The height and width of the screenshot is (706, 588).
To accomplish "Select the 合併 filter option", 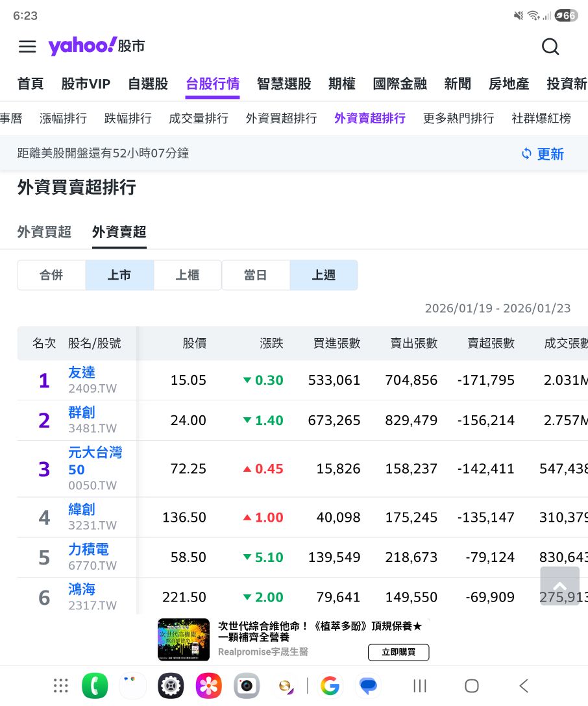I will coord(51,274).
